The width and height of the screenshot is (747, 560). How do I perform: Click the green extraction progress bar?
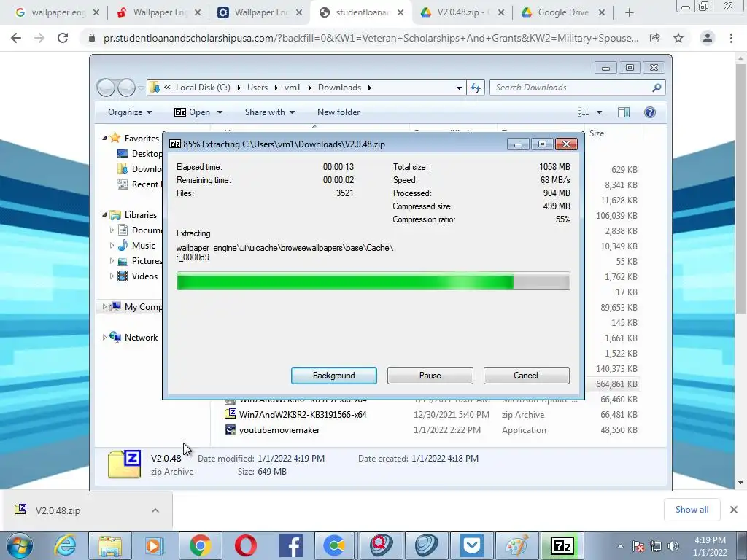(x=373, y=281)
